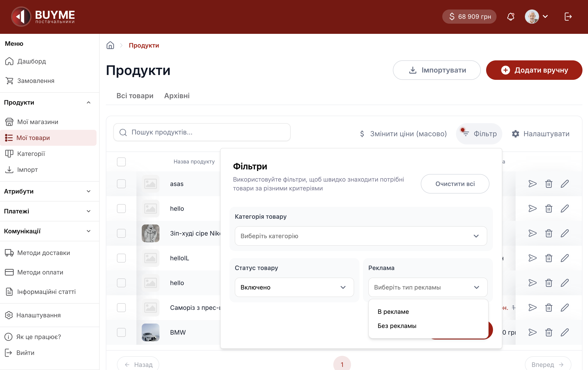Click the send icon next to the BMW product

pyautogui.click(x=533, y=332)
